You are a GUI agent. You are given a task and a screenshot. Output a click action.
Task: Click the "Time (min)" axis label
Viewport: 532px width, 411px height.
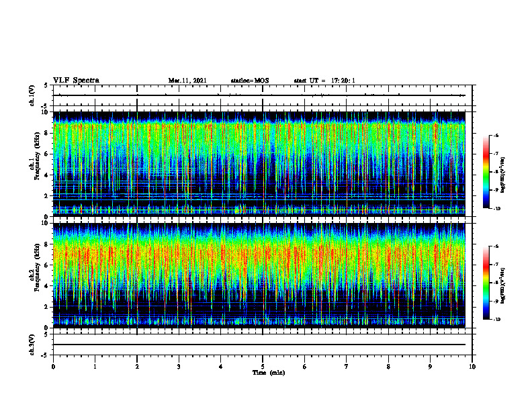pos(269,373)
